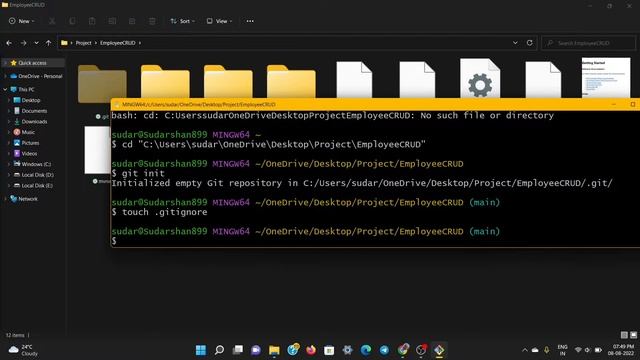This screenshot has width=640, height=360.
Task: Open the Sort dropdown menu
Action: [182, 21]
